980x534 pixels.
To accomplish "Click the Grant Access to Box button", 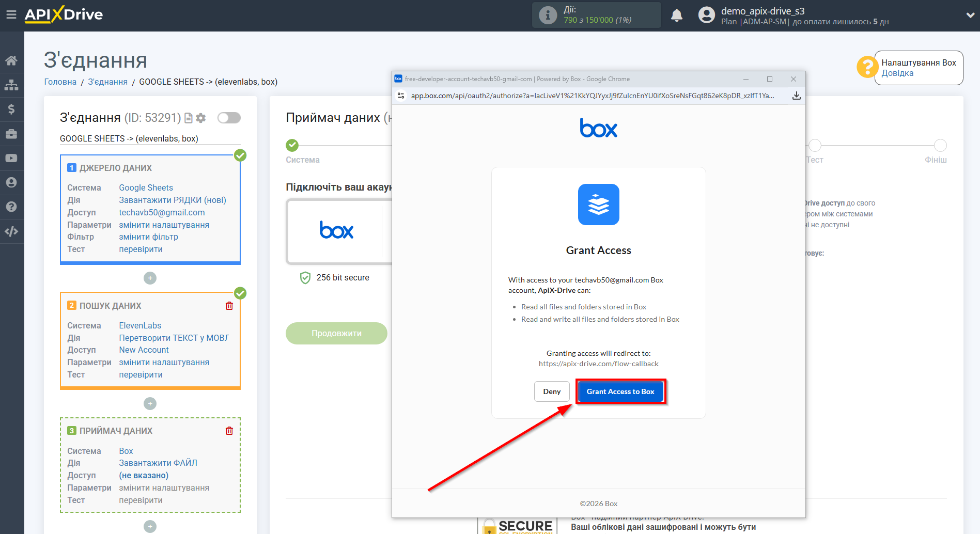I will (x=620, y=391).
